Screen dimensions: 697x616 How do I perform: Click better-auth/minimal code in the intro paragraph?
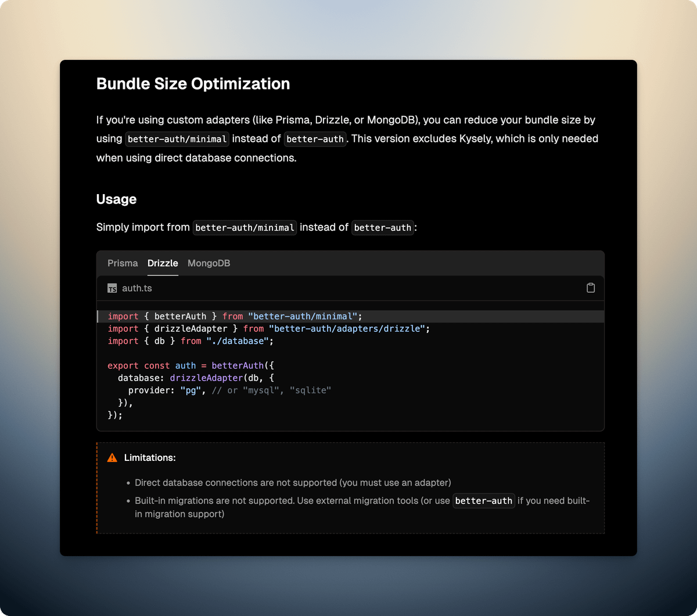pyautogui.click(x=177, y=139)
